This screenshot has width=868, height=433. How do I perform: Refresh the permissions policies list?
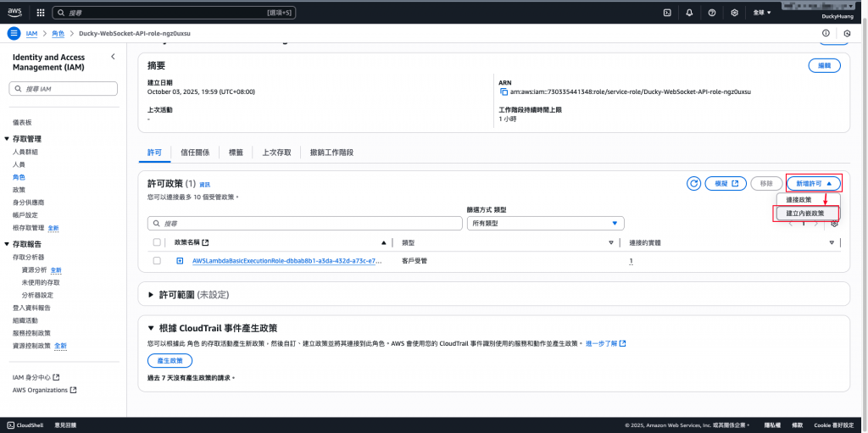(x=693, y=183)
